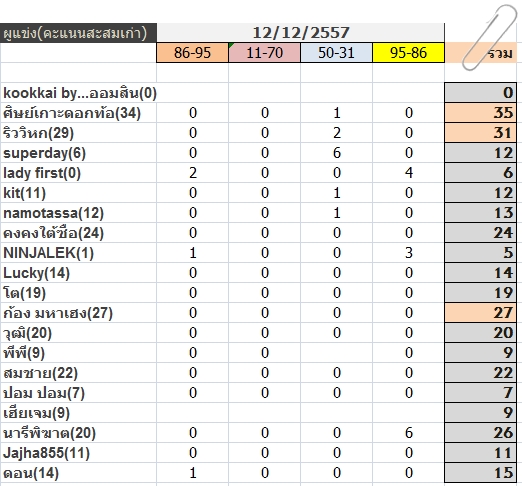Click the light blue 50-31 column header

[336, 53]
